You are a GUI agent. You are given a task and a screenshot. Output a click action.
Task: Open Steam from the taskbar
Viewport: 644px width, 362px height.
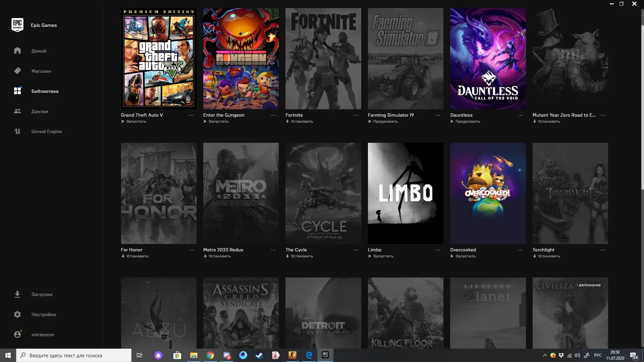pyautogui.click(x=259, y=355)
